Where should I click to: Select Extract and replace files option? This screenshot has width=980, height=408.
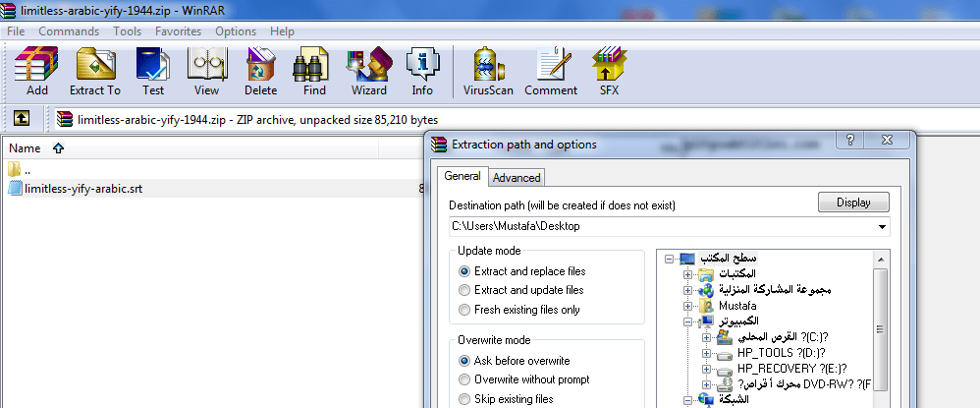coord(464,271)
